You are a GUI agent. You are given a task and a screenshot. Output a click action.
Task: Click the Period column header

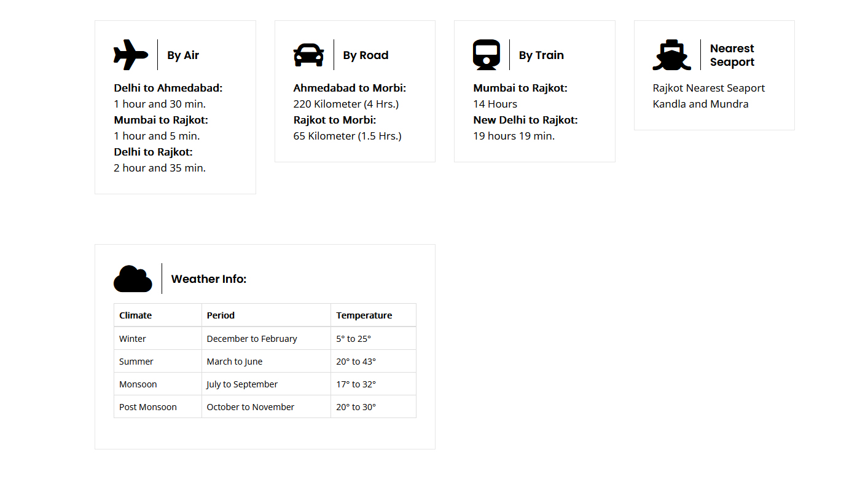click(221, 315)
